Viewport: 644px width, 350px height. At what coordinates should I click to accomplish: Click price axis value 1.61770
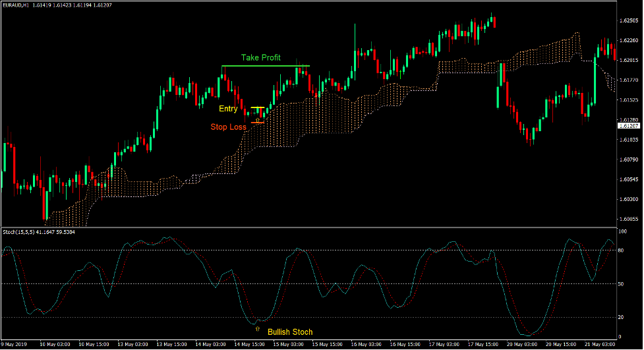(628, 80)
